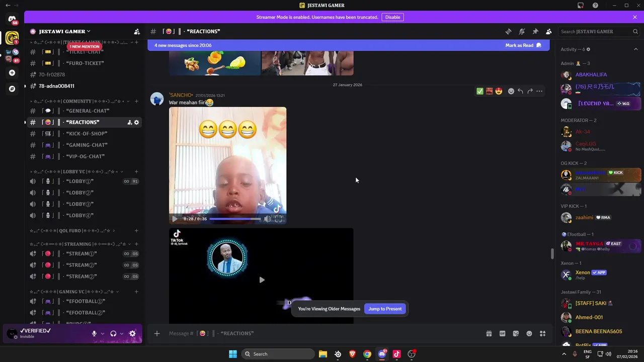Open microphone input options chevron
644x362 pixels.
coord(103,333)
